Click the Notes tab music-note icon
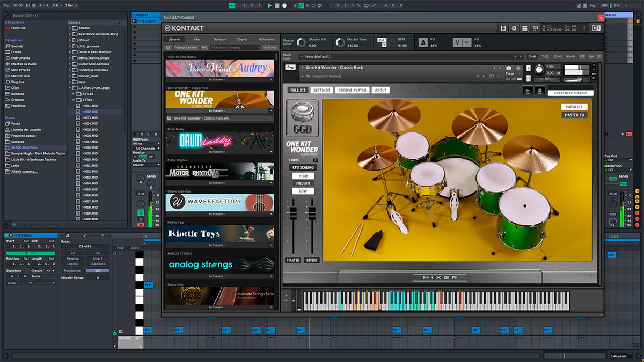 [x=67, y=235]
